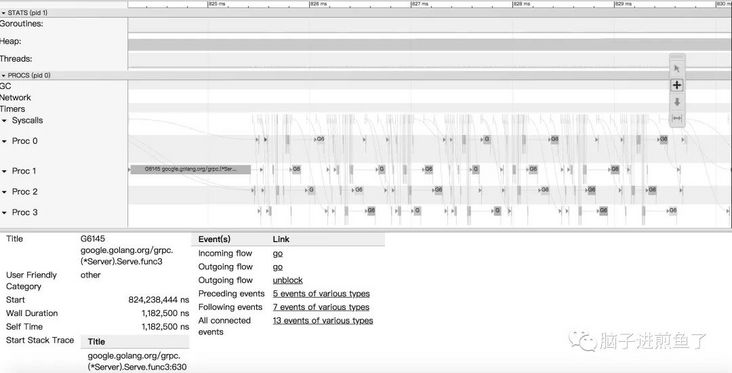The height and width of the screenshot is (373, 732).
Task: Toggle the Proc 1 track arrow
Action: (x=5, y=171)
